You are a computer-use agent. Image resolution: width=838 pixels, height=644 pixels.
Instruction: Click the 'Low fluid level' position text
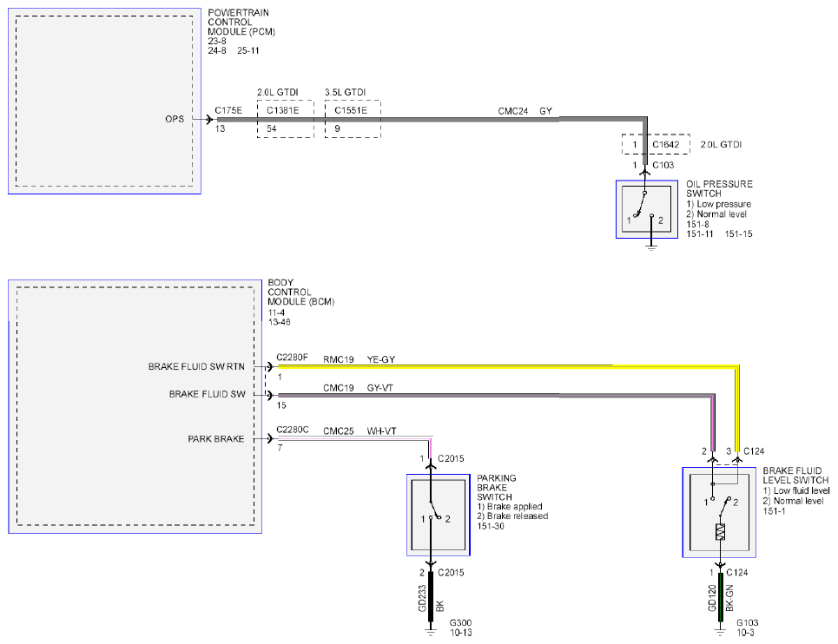coord(796,490)
